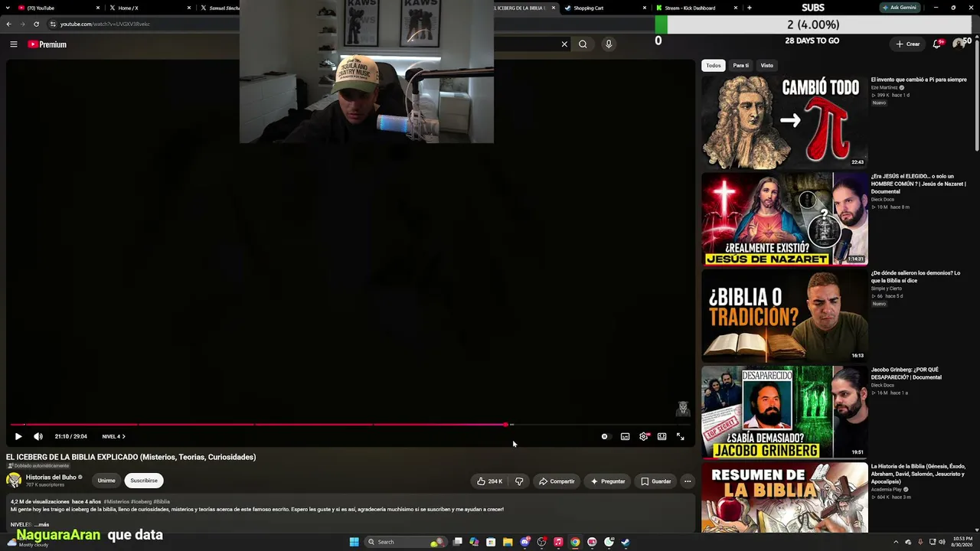980x551 pixels.
Task: Toggle subtitles on the player
Action: 625,436
